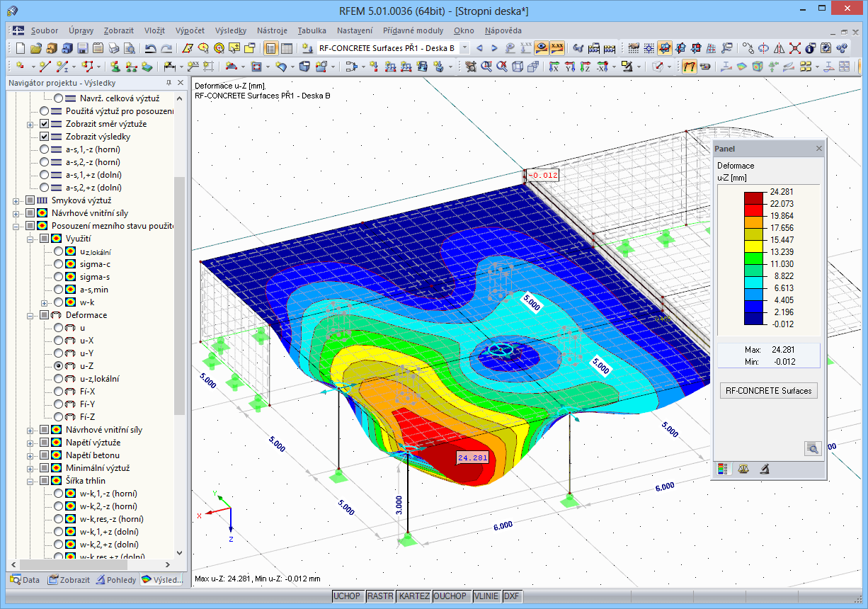Click the view in X direction icon

[x=554, y=66]
